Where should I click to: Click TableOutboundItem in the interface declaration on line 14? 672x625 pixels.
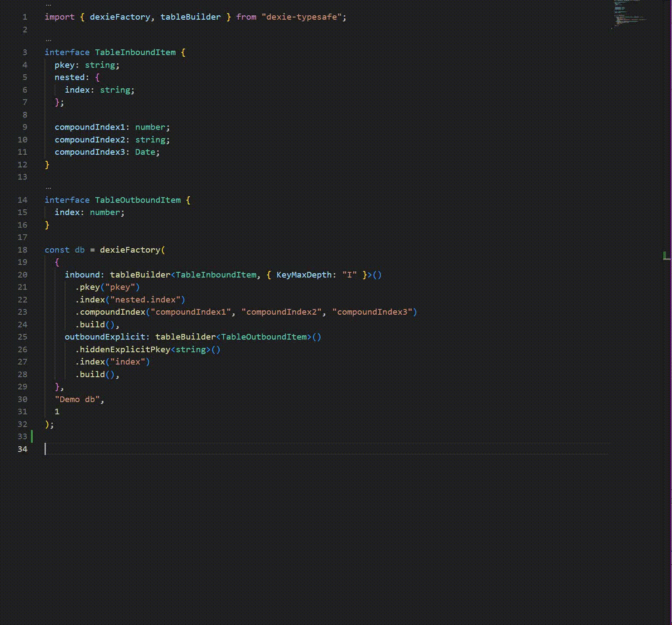138,200
